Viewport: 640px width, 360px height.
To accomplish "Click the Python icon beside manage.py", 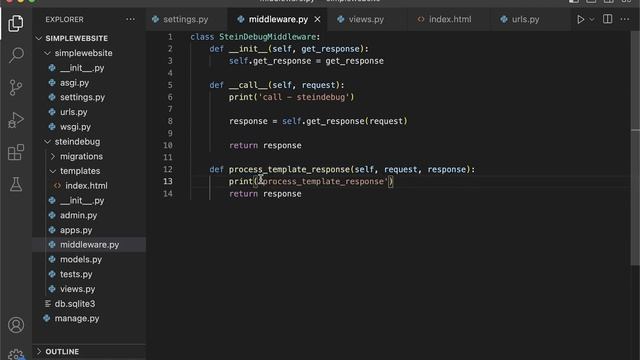I will coord(47,318).
